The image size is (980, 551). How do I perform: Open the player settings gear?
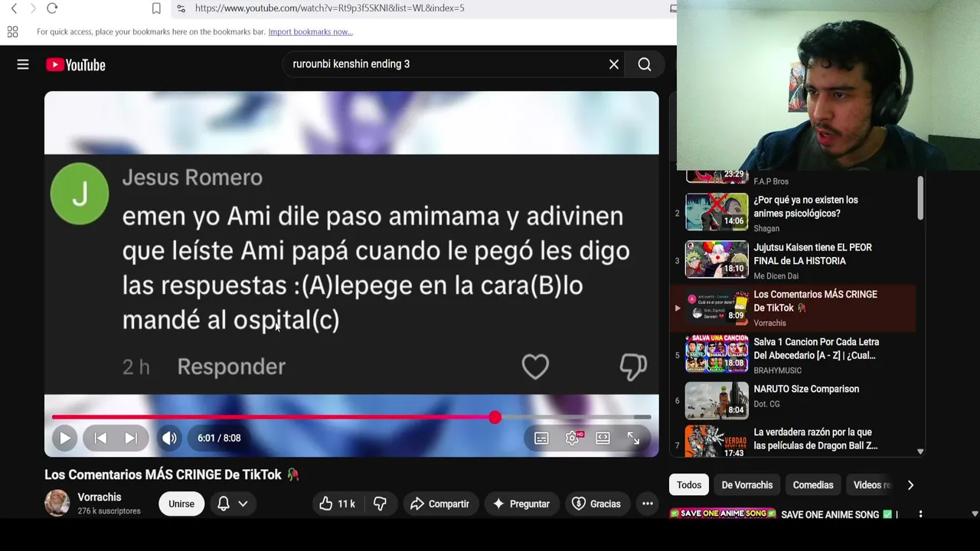[573, 438]
